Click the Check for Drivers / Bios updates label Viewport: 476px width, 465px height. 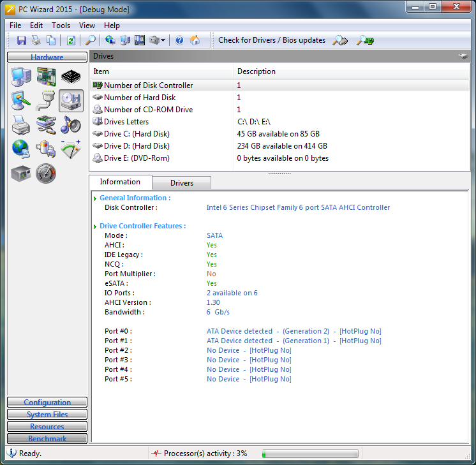(x=272, y=40)
